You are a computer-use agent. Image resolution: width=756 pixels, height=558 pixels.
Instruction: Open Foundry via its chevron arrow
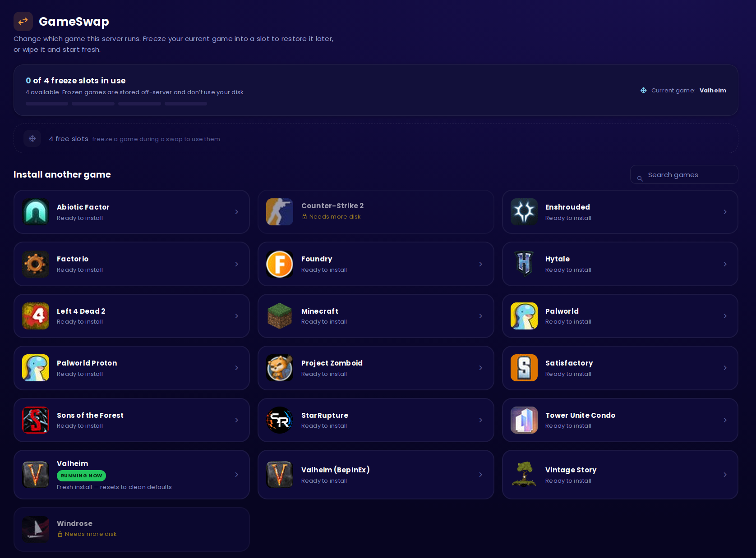coord(480,264)
